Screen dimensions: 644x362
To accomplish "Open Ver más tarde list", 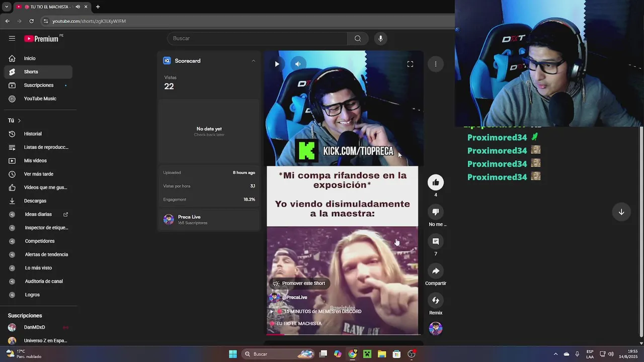I will (38, 174).
